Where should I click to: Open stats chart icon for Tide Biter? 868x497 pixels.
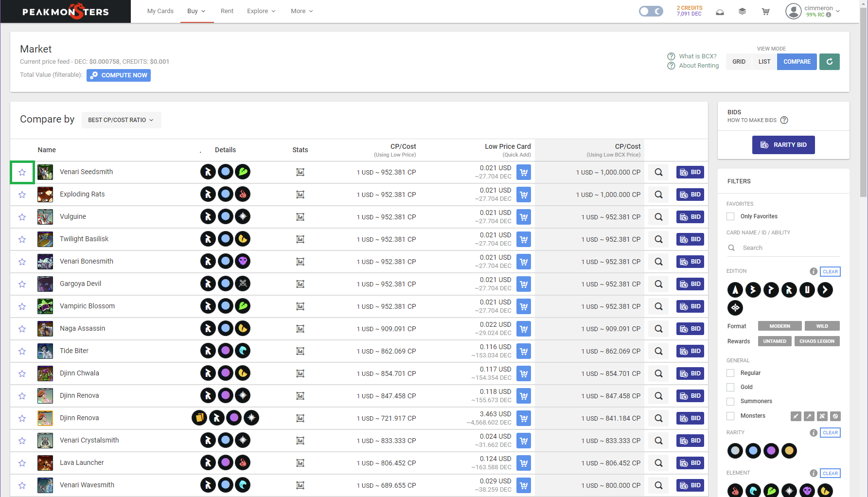tap(300, 351)
